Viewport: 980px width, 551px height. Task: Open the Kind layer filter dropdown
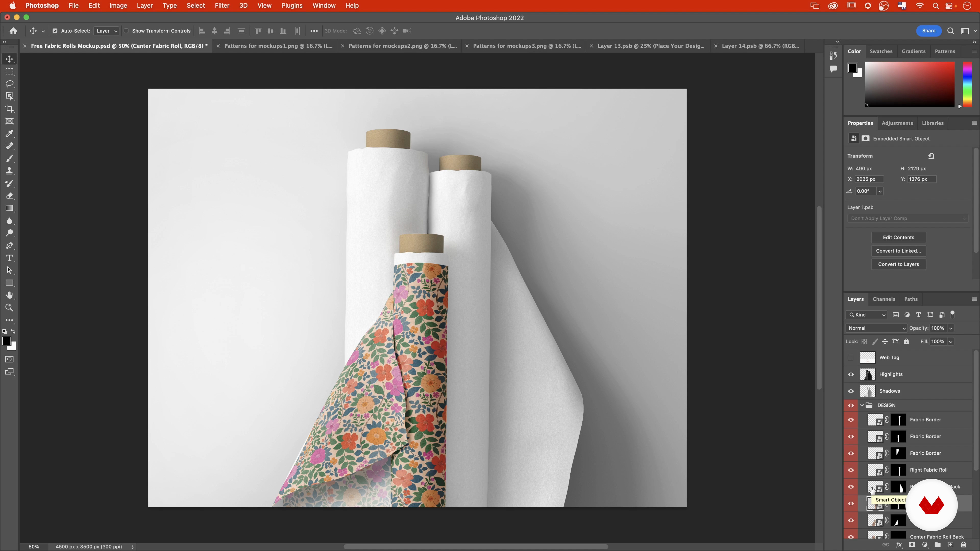click(x=866, y=315)
